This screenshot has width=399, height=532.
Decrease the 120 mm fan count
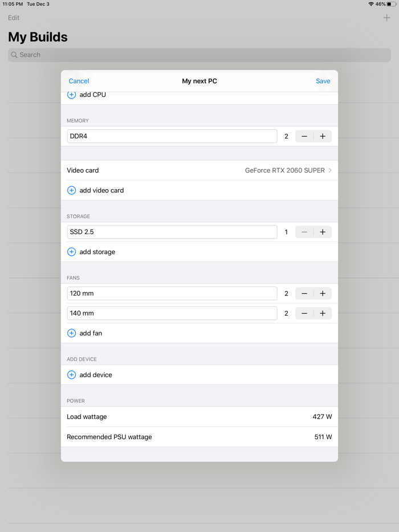(x=304, y=293)
